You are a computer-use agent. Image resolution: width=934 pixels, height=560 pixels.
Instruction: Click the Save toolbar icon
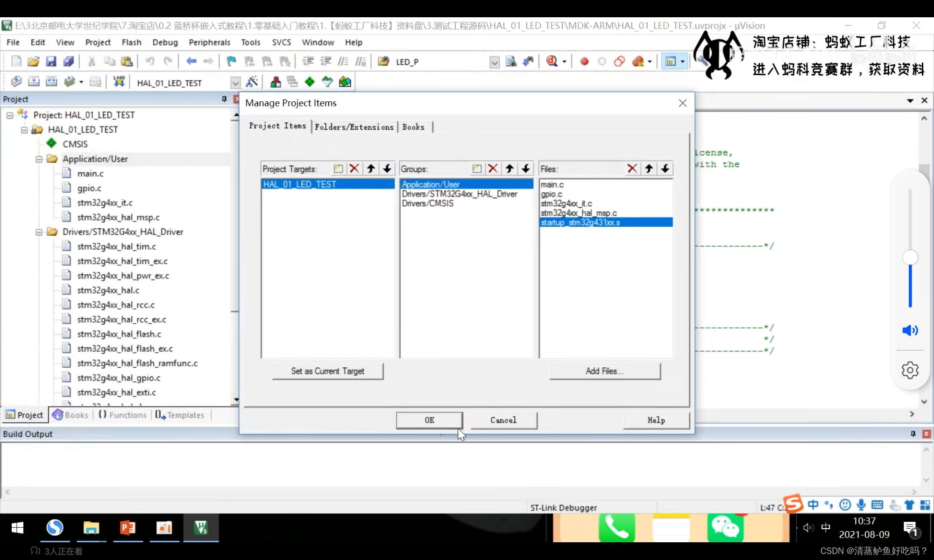click(51, 61)
